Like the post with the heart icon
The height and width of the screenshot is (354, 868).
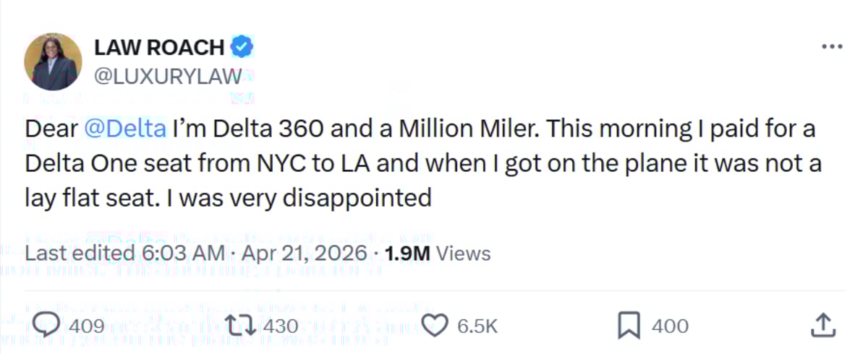tap(434, 326)
